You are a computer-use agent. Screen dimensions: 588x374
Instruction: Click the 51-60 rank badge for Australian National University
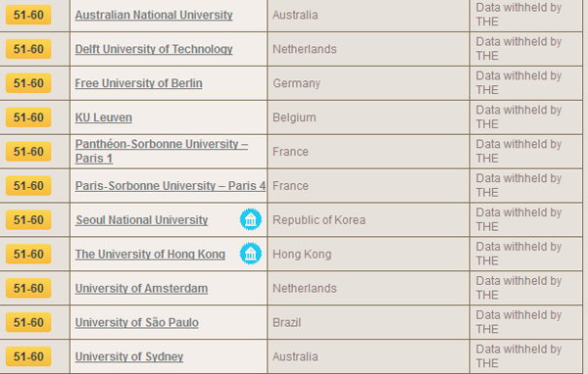pos(28,15)
